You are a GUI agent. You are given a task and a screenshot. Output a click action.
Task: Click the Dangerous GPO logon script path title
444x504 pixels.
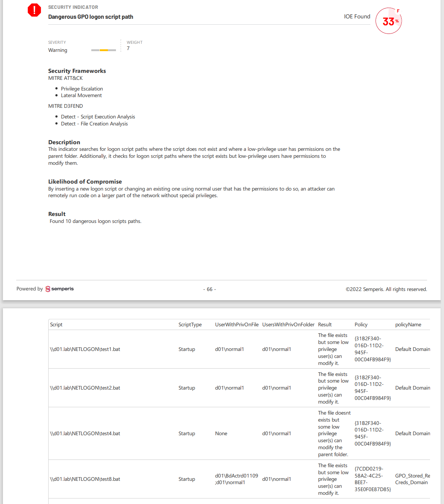point(91,17)
